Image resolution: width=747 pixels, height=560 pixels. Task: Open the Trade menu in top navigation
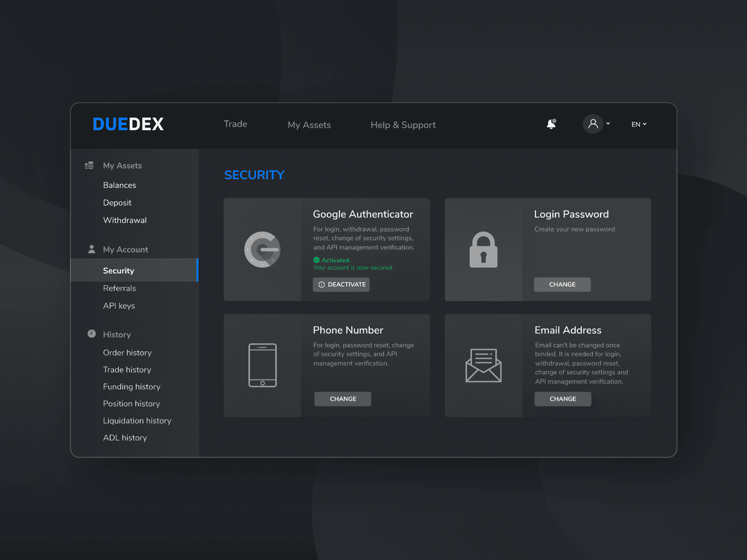click(235, 124)
